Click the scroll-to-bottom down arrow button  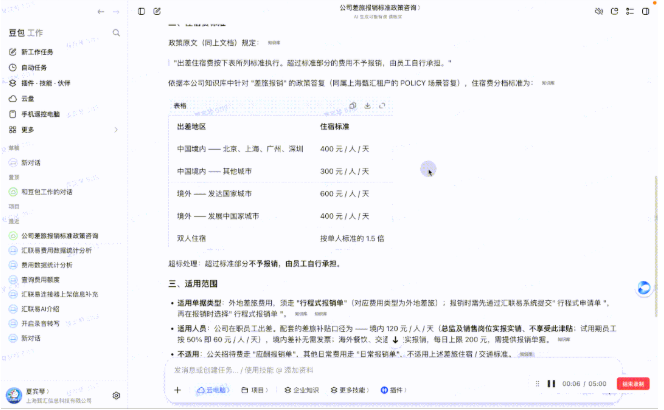[395, 340]
